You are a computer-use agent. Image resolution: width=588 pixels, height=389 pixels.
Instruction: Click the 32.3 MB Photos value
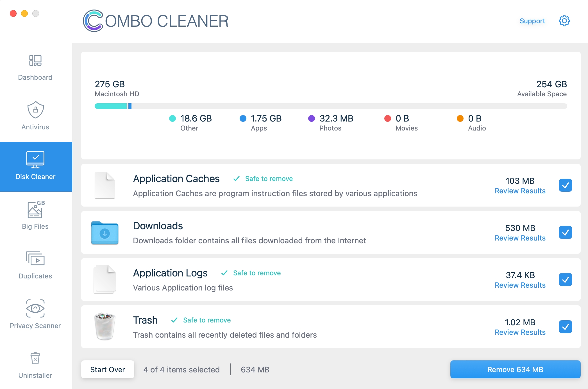click(x=336, y=118)
